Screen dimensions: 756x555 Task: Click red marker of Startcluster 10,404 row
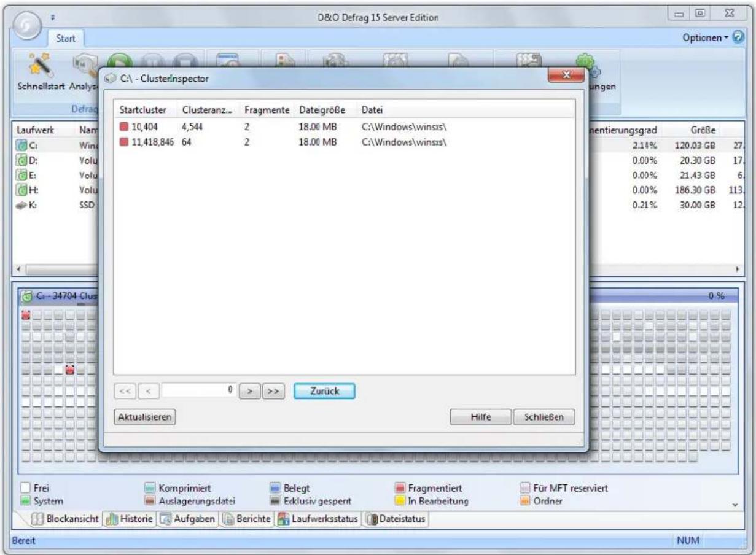(124, 127)
